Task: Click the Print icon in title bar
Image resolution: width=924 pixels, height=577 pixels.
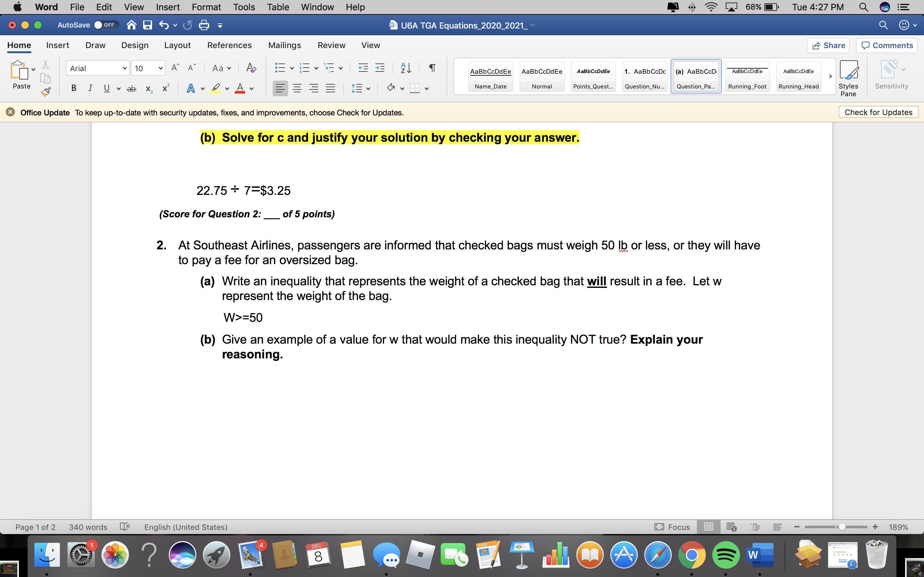Action: [x=204, y=25]
